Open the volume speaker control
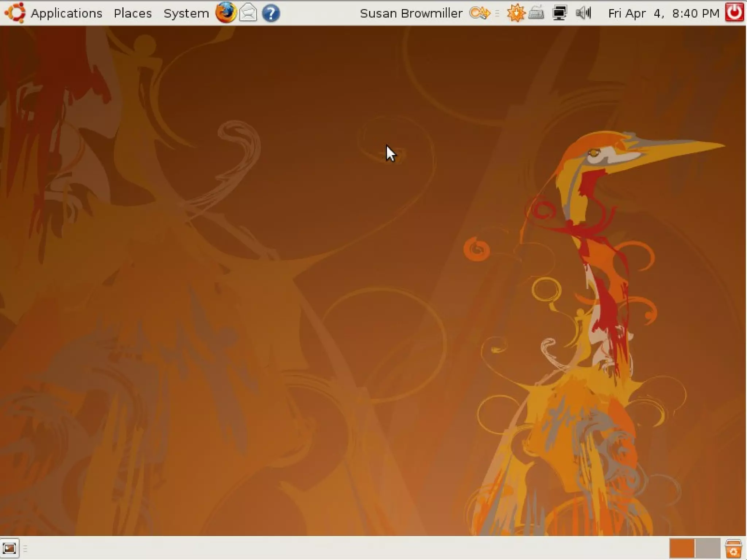The width and height of the screenshot is (747, 560). [x=583, y=13]
